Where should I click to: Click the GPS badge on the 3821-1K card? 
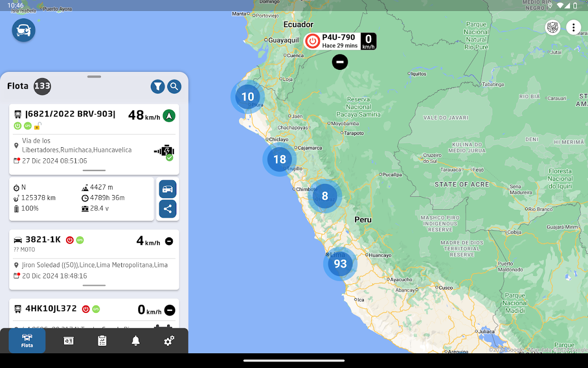(x=80, y=240)
